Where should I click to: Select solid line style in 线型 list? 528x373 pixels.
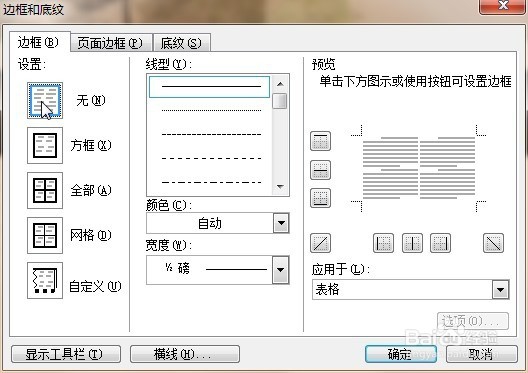[209, 87]
